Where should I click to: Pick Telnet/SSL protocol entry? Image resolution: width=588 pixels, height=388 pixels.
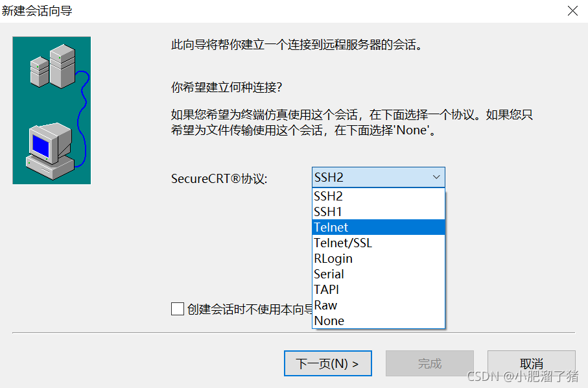tap(379, 243)
